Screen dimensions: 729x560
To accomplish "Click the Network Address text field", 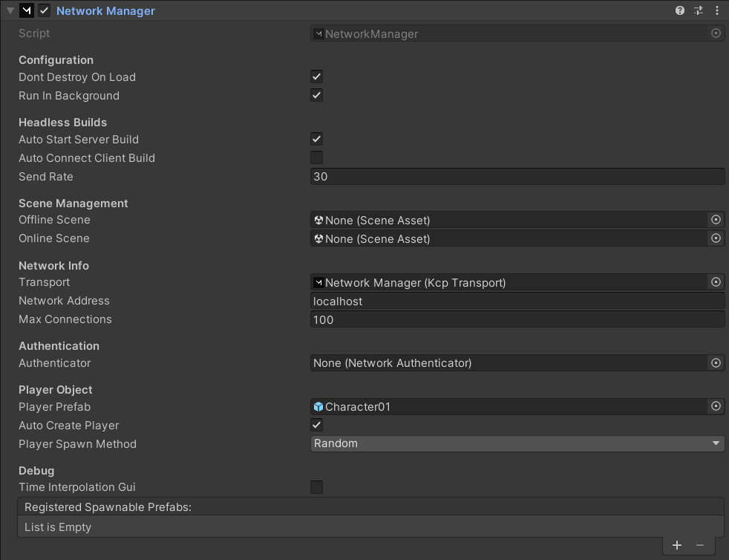I will [517, 301].
